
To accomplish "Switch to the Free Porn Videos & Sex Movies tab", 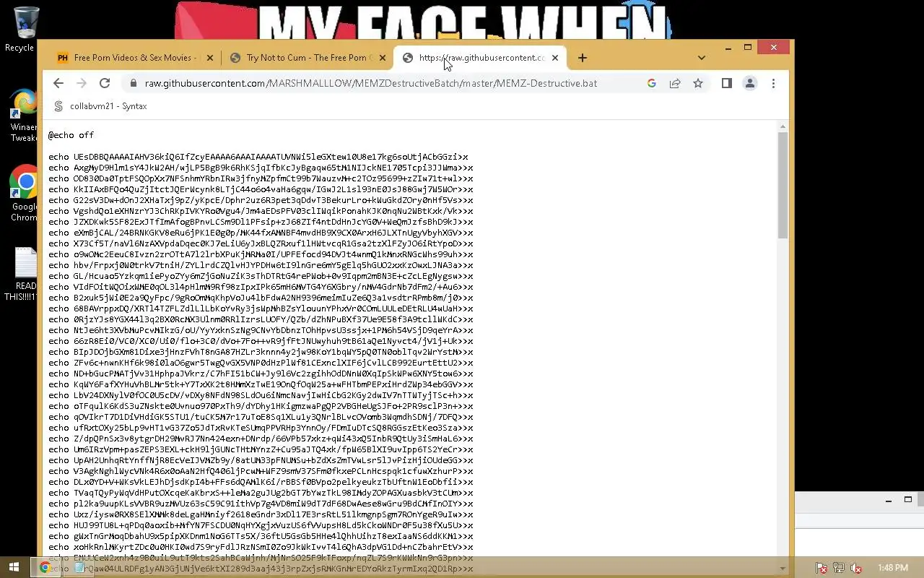I will (x=134, y=58).
